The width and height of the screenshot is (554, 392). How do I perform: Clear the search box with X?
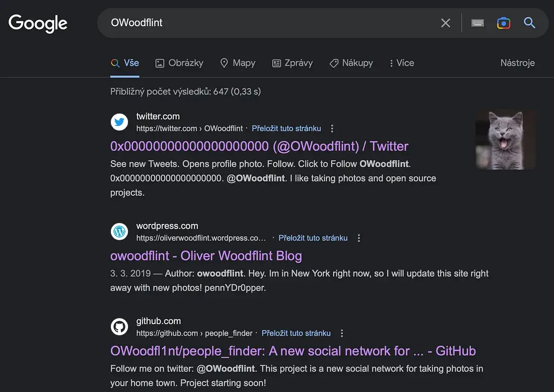click(x=446, y=23)
